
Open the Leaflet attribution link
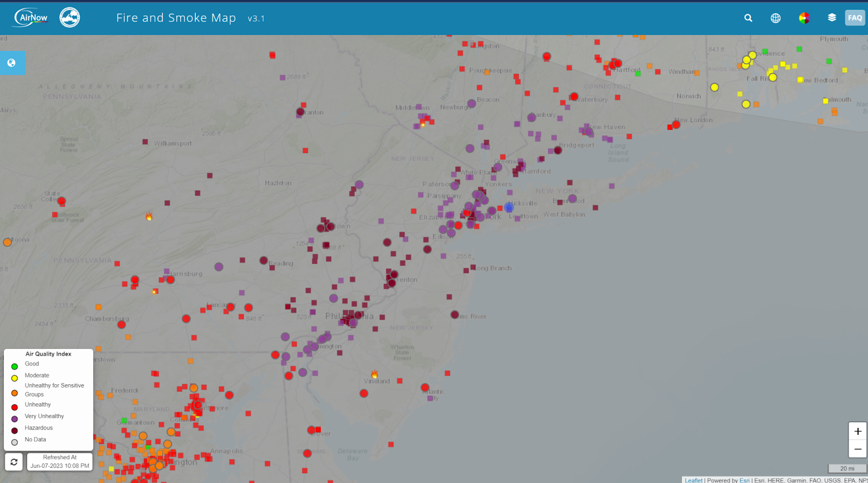click(x=693, y=480)
